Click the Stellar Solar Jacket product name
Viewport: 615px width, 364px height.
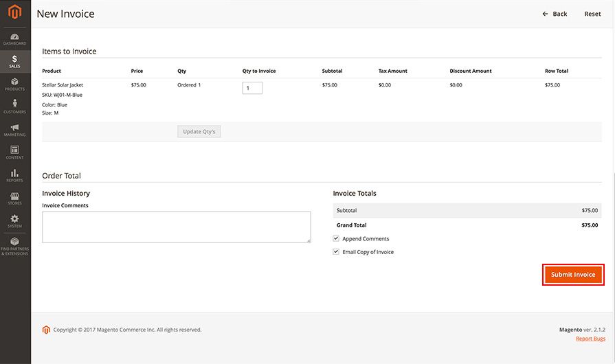pos(63,85)
